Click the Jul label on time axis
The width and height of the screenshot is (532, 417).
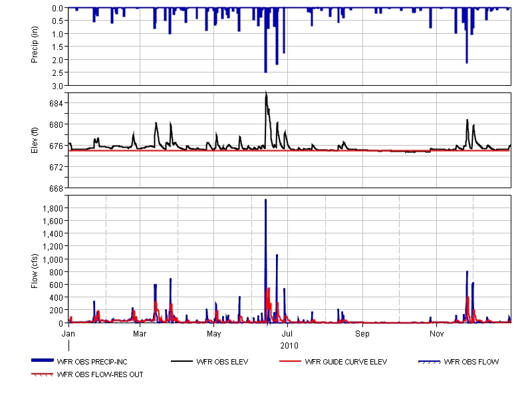[287, 334]
